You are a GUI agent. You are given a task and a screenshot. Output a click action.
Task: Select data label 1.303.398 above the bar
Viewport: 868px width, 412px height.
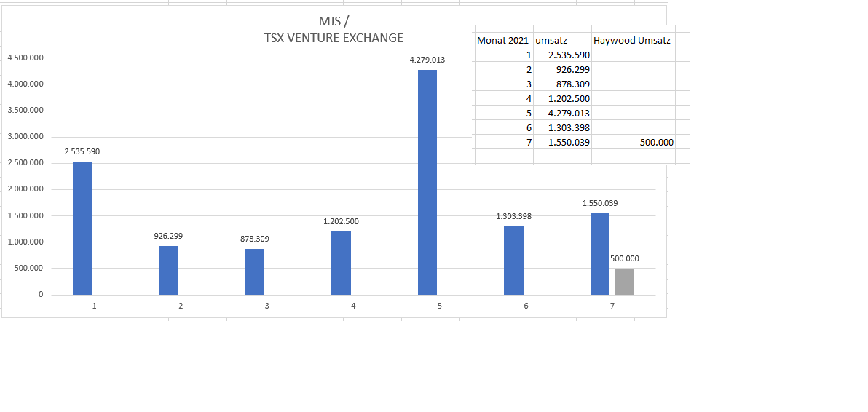(513, 216)
